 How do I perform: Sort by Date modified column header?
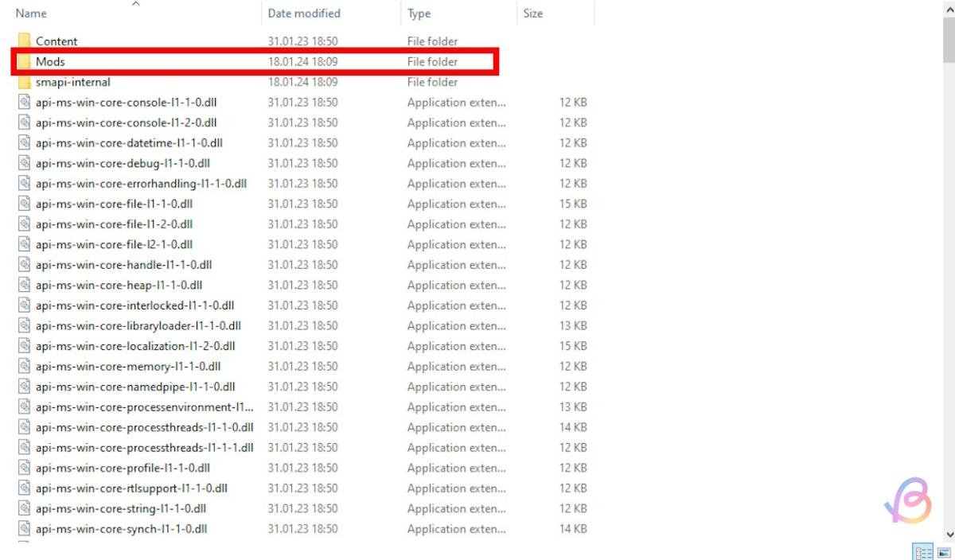point(304,14)
